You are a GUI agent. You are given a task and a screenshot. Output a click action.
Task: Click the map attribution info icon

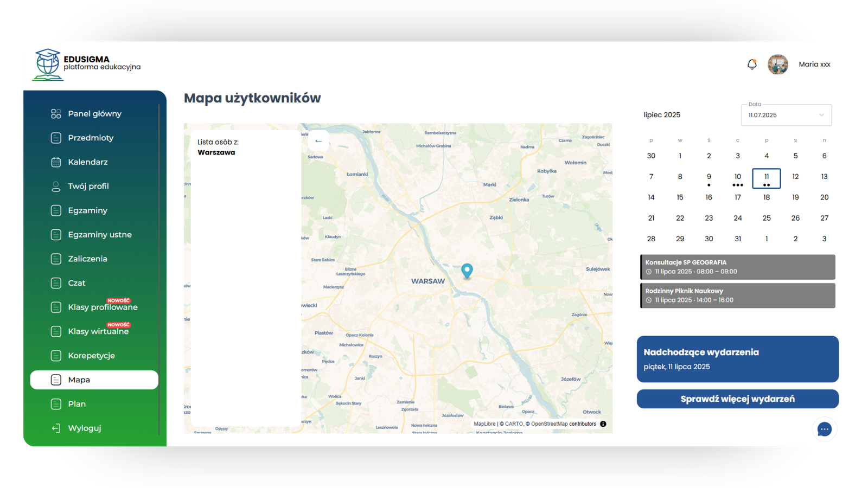[603, 424]
